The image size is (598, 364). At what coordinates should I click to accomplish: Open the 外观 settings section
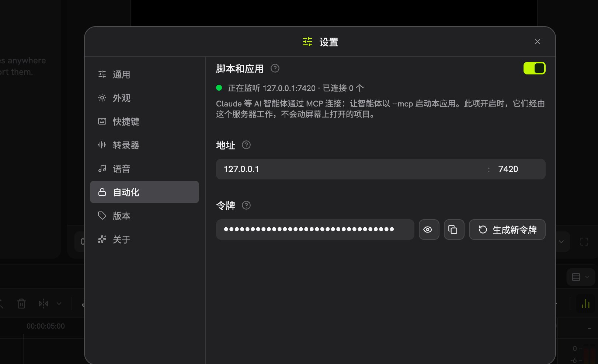[x=144, y=98]
